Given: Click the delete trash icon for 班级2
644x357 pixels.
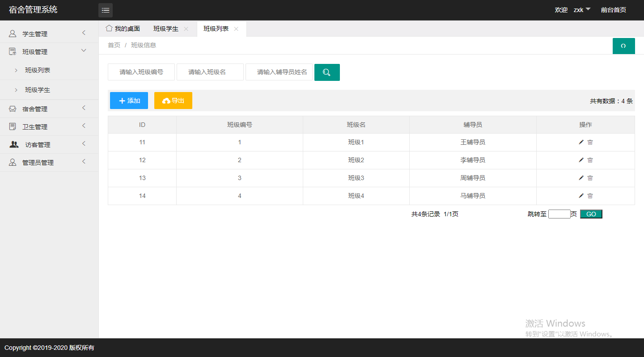Looking at the screenshot, I should coord(590,160).
